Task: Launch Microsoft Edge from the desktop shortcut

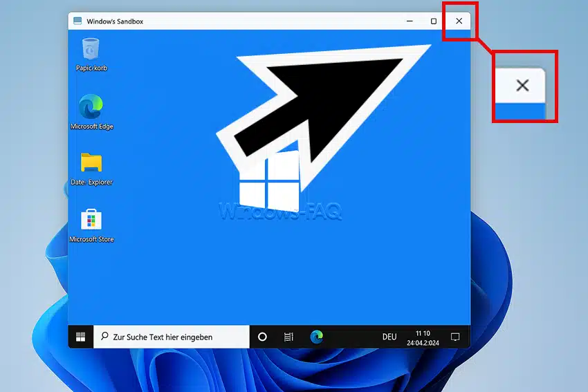Action: point(91,107)
